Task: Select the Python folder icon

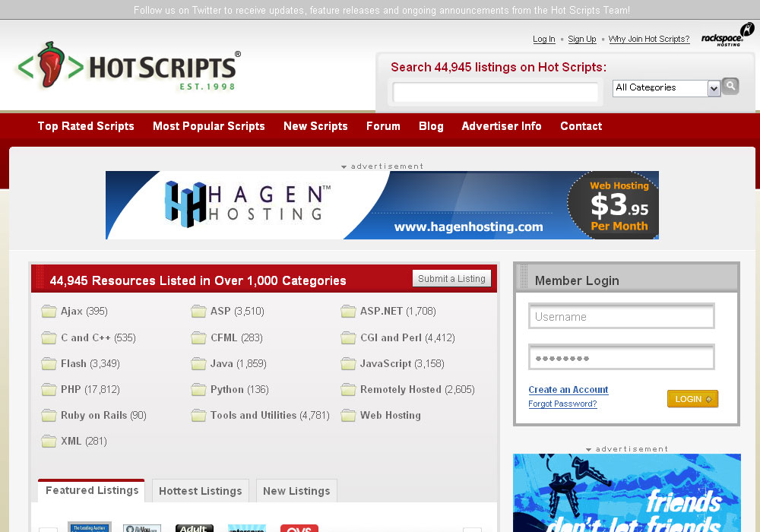Action: tap(198, 390)
